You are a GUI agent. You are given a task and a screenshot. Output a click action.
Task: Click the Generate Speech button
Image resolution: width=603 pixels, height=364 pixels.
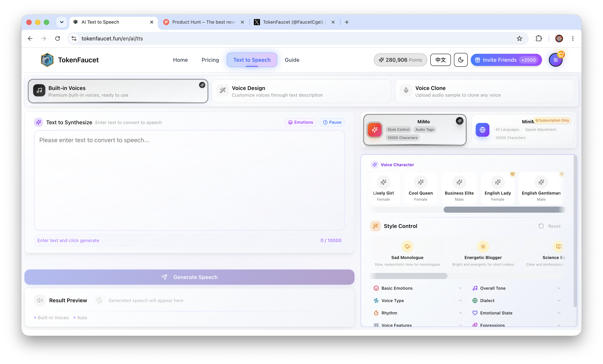click(189, 277)
